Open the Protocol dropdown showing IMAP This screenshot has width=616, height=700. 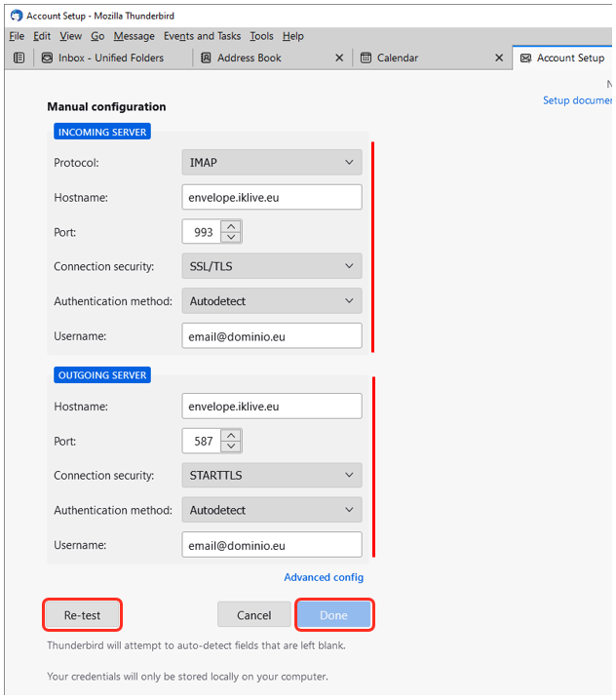[x=272, y=163]
